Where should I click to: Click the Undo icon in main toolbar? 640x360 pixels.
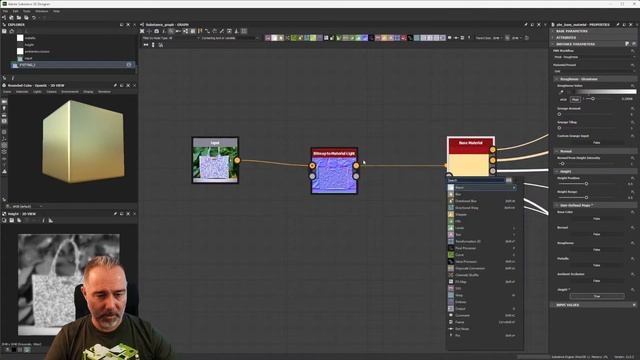pyautogui.click(x=34, y=18)
